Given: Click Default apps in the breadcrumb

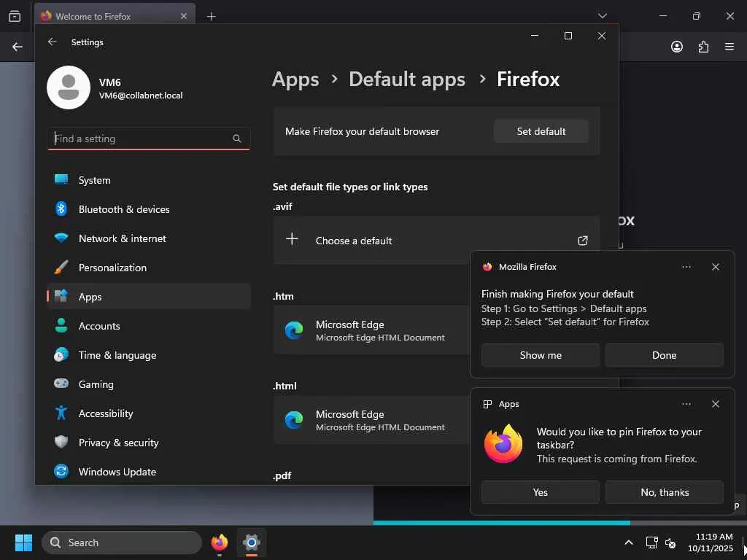Looking at the screenshot, I should click(x=407, y=79).
